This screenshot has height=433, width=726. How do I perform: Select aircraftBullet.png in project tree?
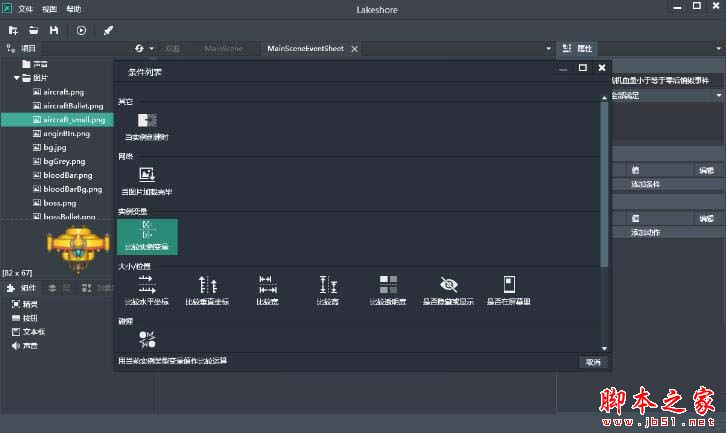(68, 106)
